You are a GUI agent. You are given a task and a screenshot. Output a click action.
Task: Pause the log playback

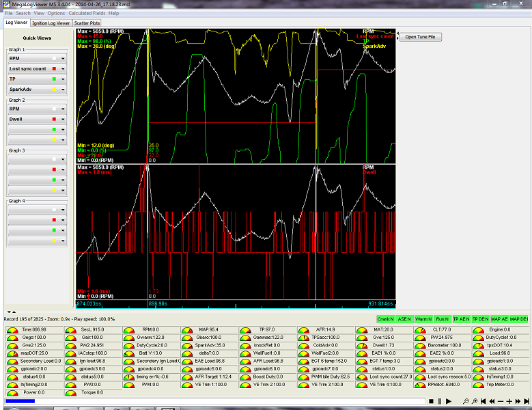click(x=440, y=400)
